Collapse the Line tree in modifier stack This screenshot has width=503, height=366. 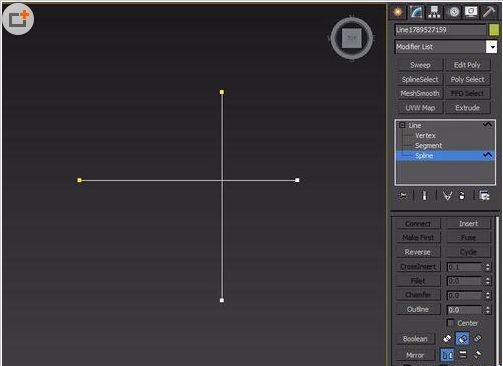402,125
